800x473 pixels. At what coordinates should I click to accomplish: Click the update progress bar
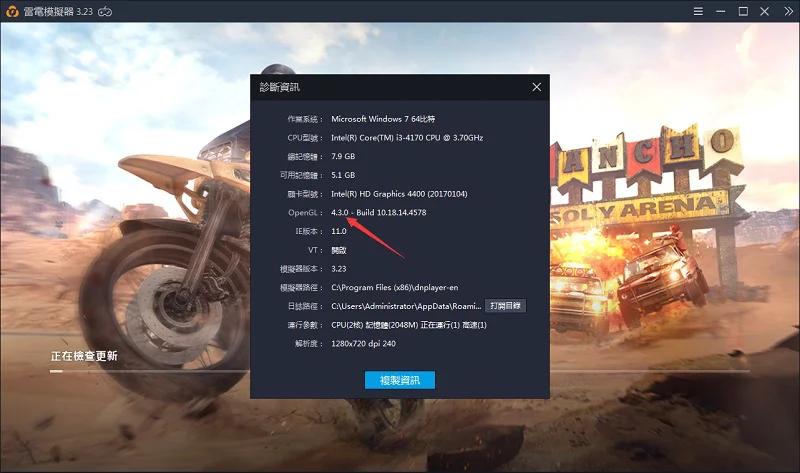pos(399,371)
